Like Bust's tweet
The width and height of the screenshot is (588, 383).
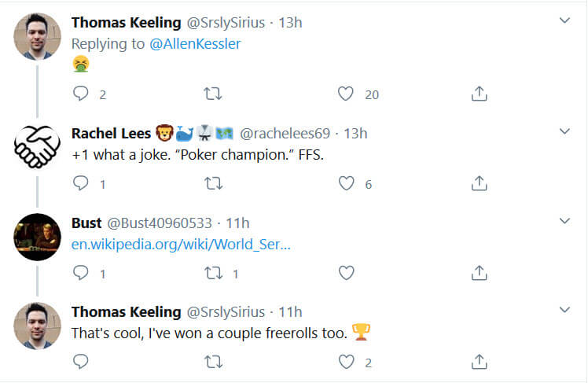point(346,273)
